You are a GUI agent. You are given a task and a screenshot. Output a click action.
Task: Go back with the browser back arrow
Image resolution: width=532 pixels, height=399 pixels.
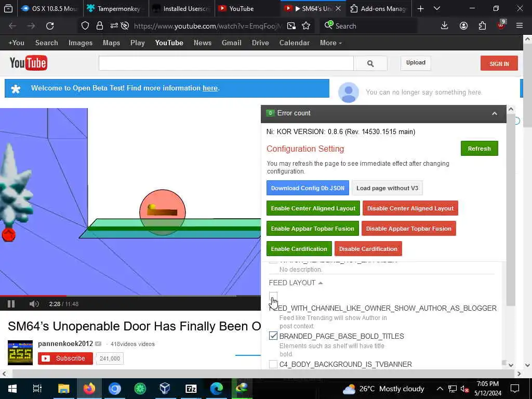(12, 26)
